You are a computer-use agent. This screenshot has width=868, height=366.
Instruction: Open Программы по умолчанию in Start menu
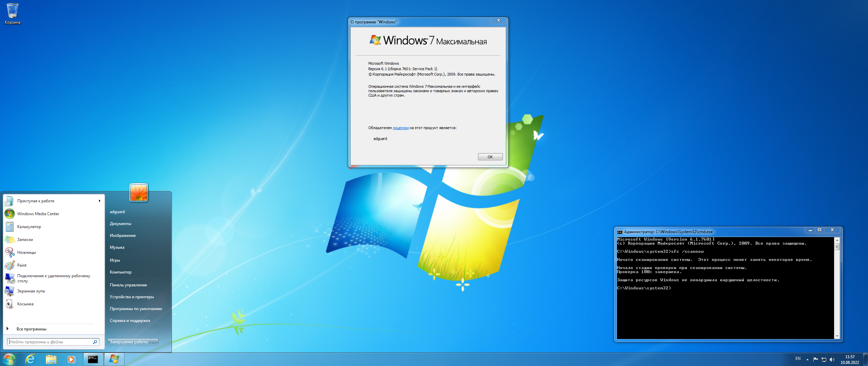(136, 309)
